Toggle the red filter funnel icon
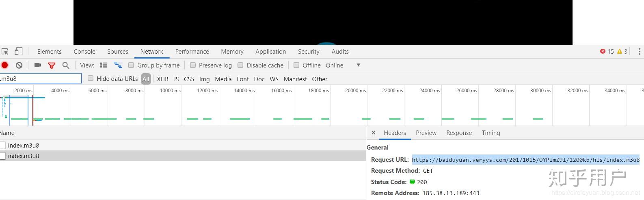 click(x=52, y=65)
